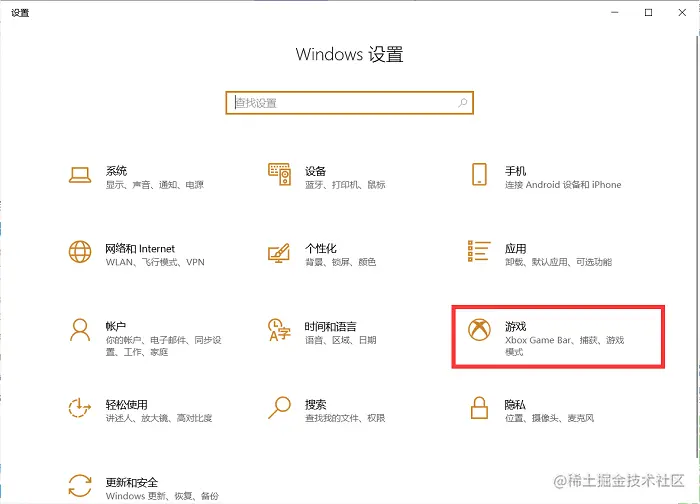This screenshot has height=504, width=700.
Task: Minimize the 设置 window
Action: [615, 12]
